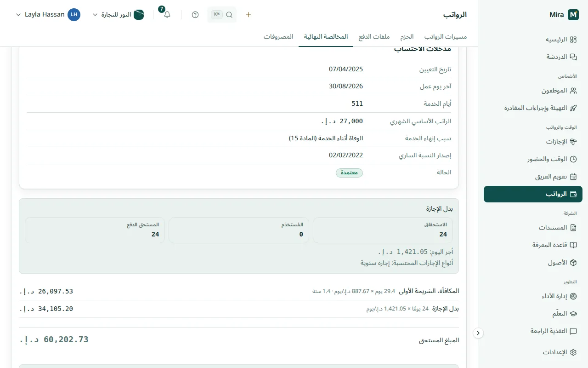The width and height of the screenshot is (588, 368).
Task: Open the rocket icon for التهيئة وإجراءات المغادرة
Action: [x=573, y=108]
